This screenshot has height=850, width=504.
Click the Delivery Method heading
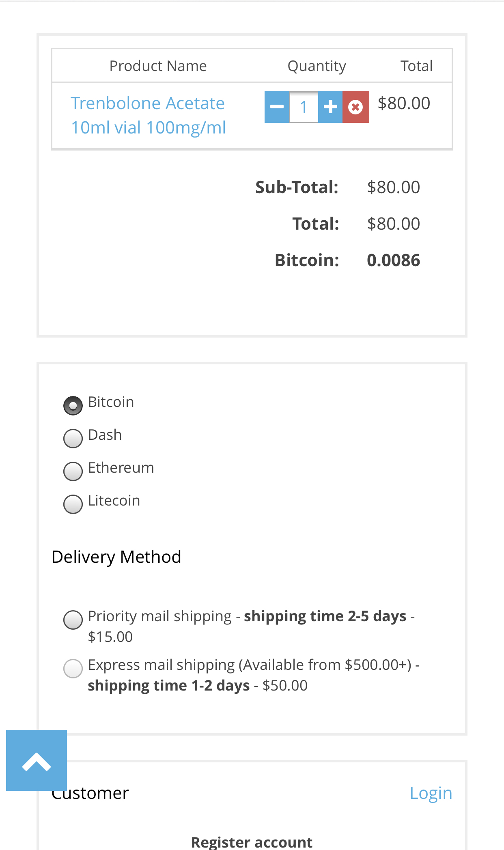pos(116,557)
